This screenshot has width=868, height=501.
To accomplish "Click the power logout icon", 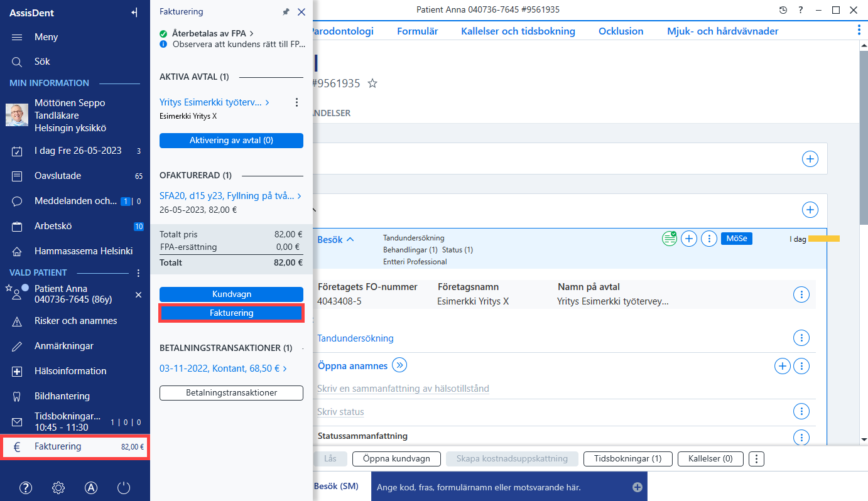I will pos(124,487).
